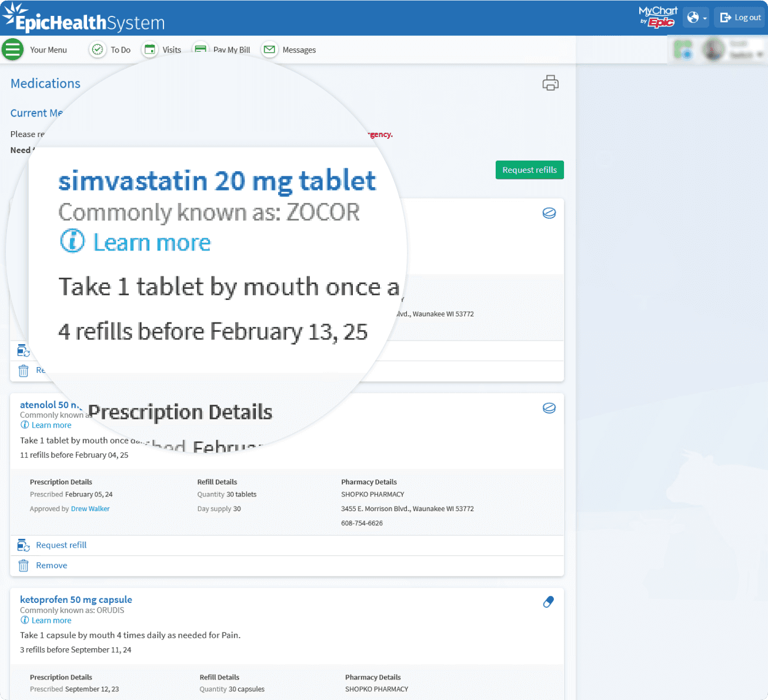Screen dimensions: 768x700
Task: Select ketoprofen 'Quantity 30 capsules' text
Action: (x=232, y=689)
